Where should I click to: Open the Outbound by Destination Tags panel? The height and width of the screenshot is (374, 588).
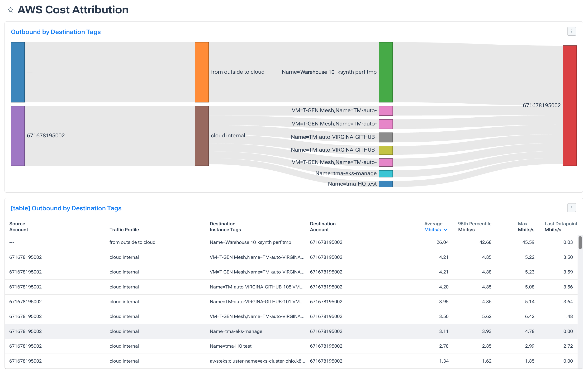point(56,32)
